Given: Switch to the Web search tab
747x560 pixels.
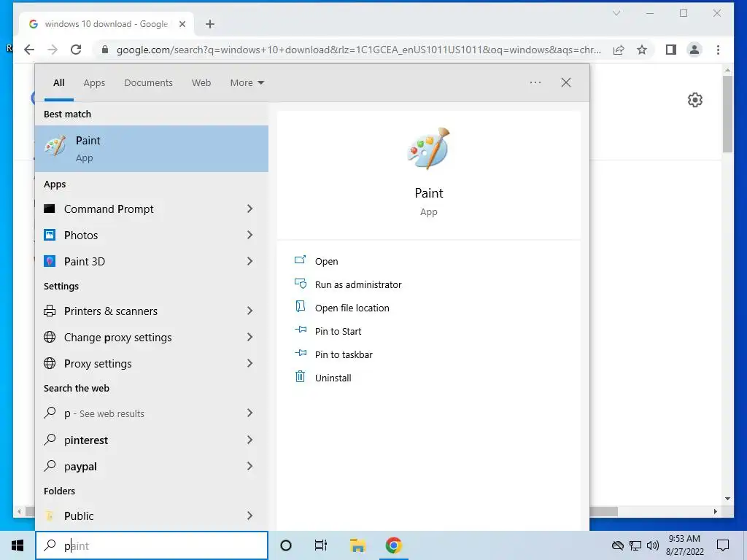Looking at the screenshot, I should coord(201,83).
